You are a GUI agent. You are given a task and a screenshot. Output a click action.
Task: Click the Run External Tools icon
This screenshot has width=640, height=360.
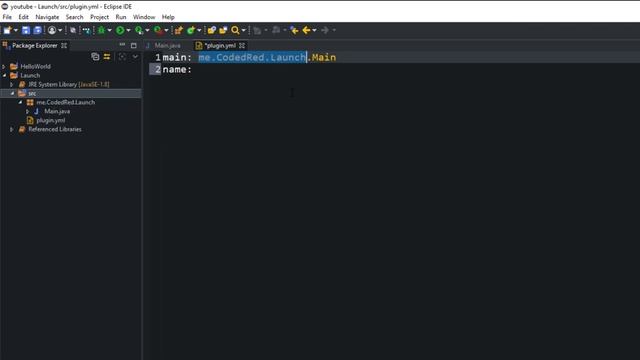coord(158,30)
